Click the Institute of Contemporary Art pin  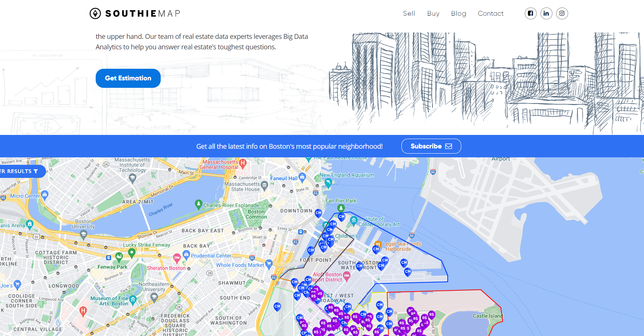pyautogui.click(x=354, y=221)
